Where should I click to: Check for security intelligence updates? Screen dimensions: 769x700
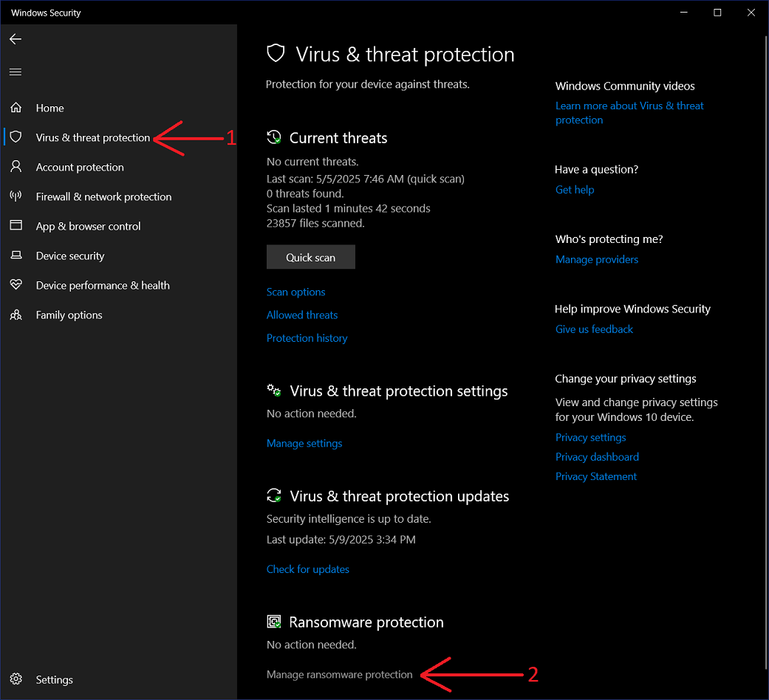pyautogui.click(x=307, y=569)
